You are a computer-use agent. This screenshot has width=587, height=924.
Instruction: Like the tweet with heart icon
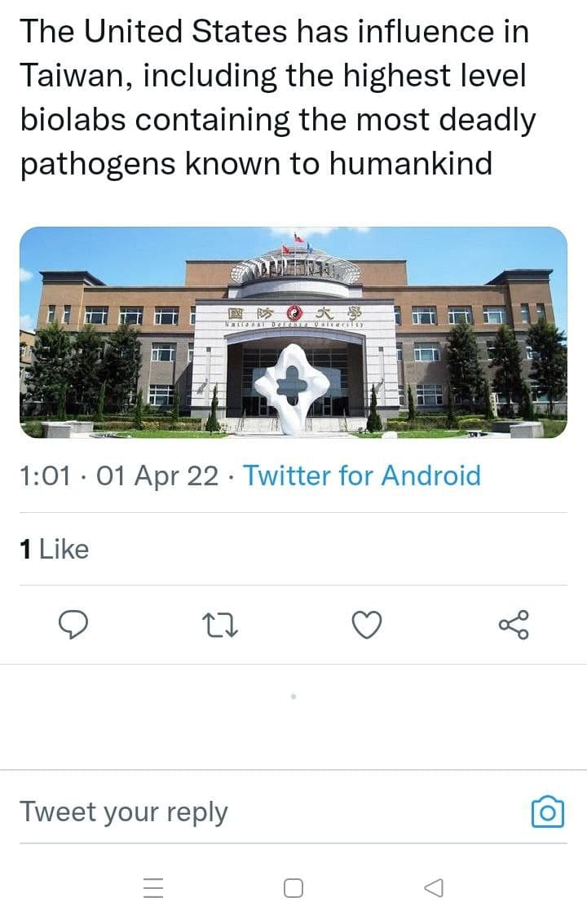click(x=367, y=626)
